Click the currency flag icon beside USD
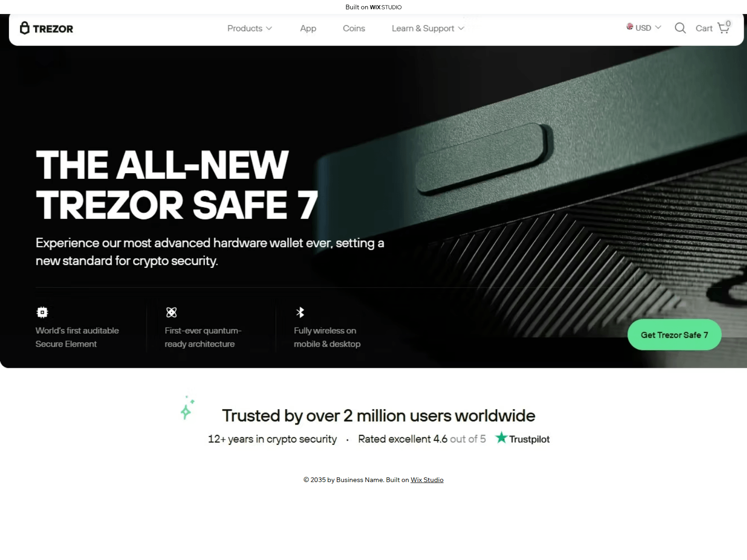747x560 pixels. click(x=630, y=27)
